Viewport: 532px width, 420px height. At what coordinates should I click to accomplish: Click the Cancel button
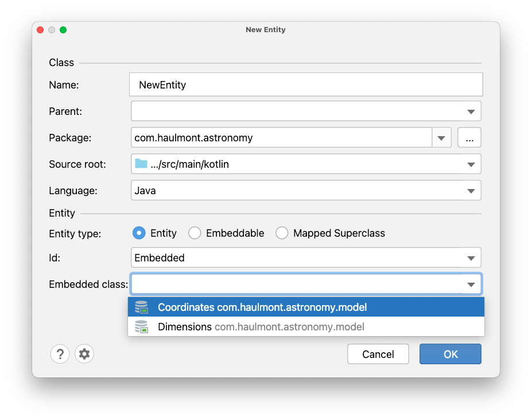click(378, 353)
